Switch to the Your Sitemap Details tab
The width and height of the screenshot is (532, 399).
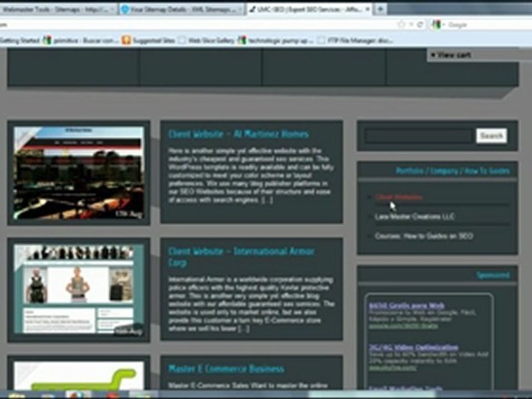182,10
